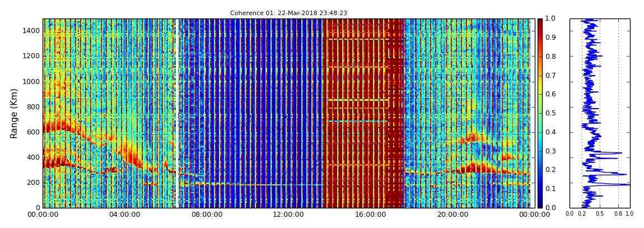This screenshot has width=644, height=228.
Task: Click the 'Range (Km)' y-axis label
Action: click(15, 113)
